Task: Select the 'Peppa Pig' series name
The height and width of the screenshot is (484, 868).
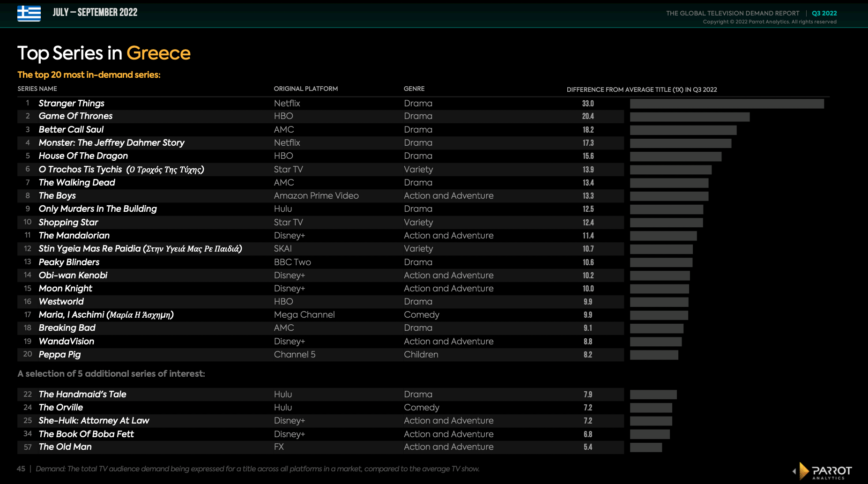Action: [60, 354]
